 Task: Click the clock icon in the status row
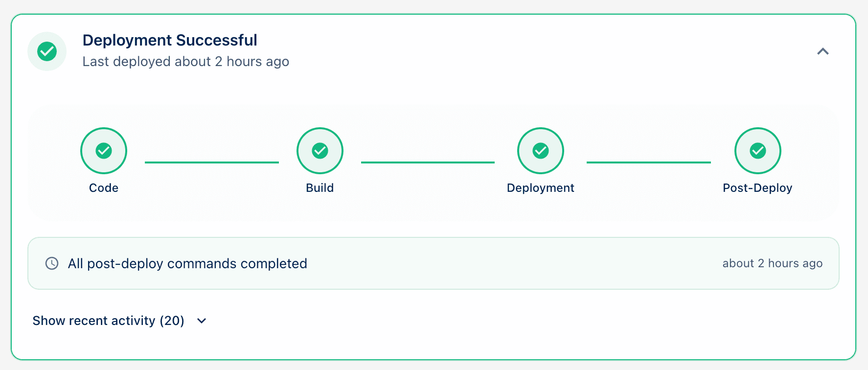[x=52, y=263]
